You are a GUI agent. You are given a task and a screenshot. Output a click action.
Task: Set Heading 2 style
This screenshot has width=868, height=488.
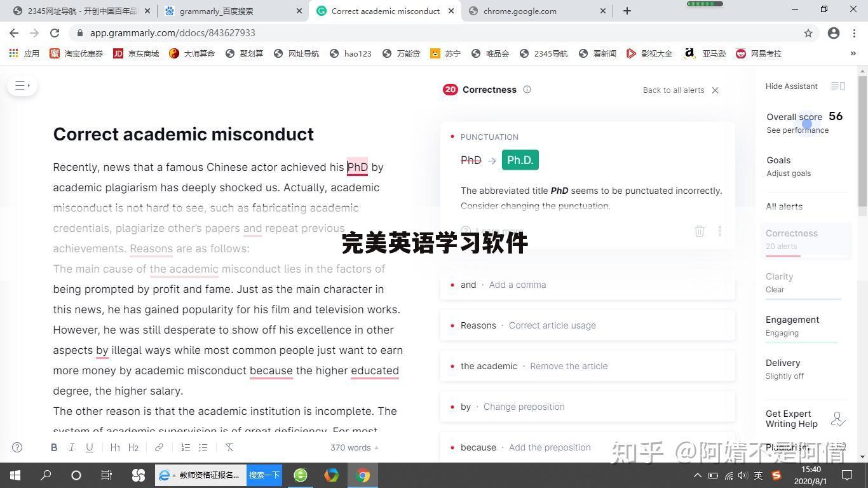(x=133, y=447)
